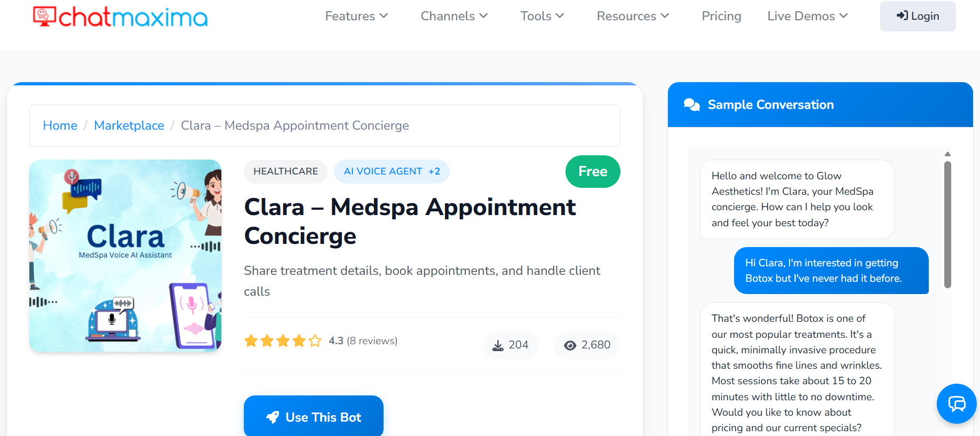Click the Free price badge
Image resolution: width=980 pixels, height=436 pixels.
(x=593, y=171)
